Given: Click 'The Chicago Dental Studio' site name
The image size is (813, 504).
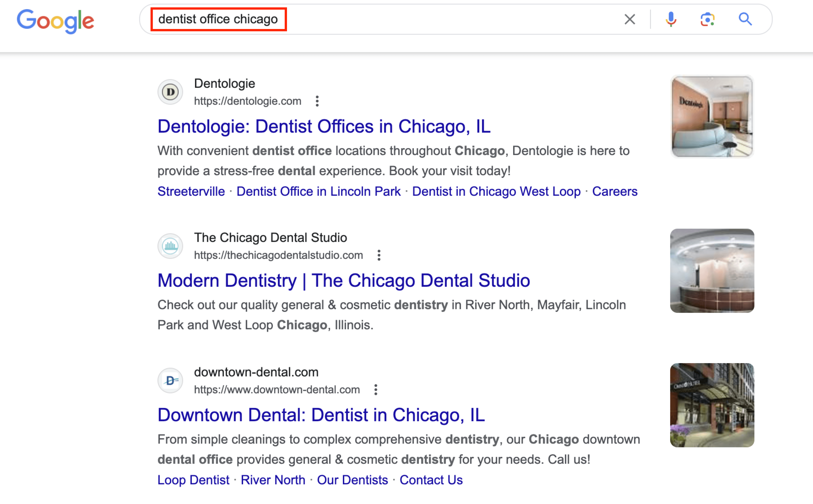Looking at the screenshot, I should point(271,238).
